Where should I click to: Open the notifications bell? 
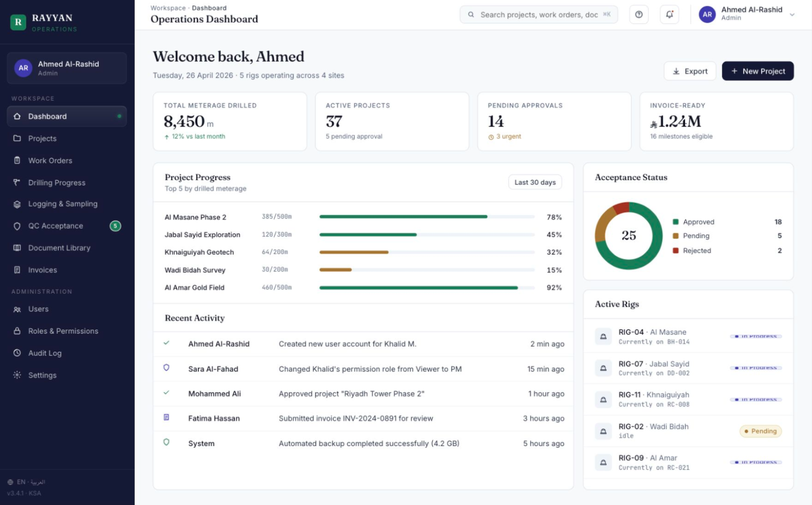669,15
